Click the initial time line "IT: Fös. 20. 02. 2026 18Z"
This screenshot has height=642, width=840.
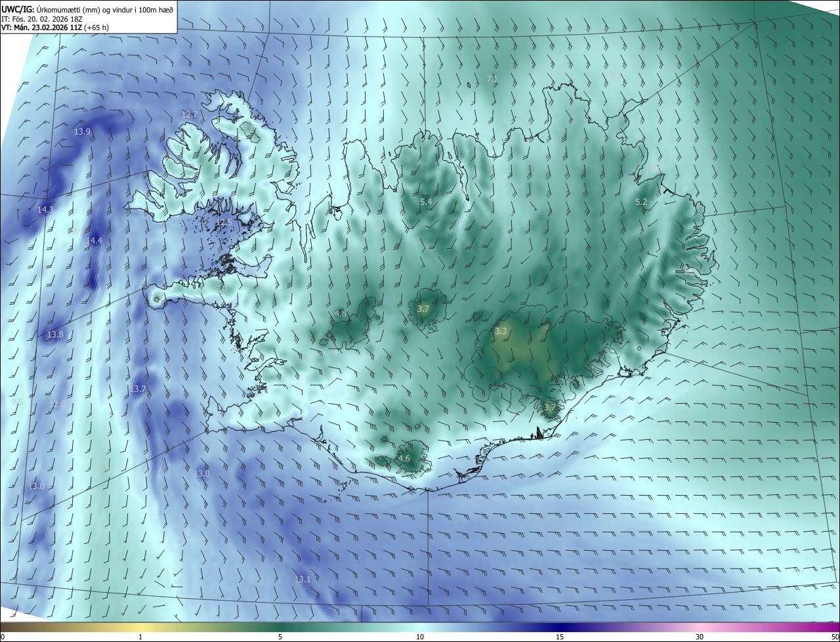[x=42, y=19]
